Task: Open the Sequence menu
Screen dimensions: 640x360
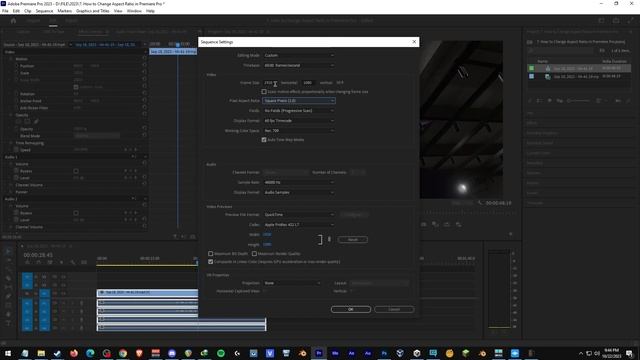Action: tap(44, 11)
